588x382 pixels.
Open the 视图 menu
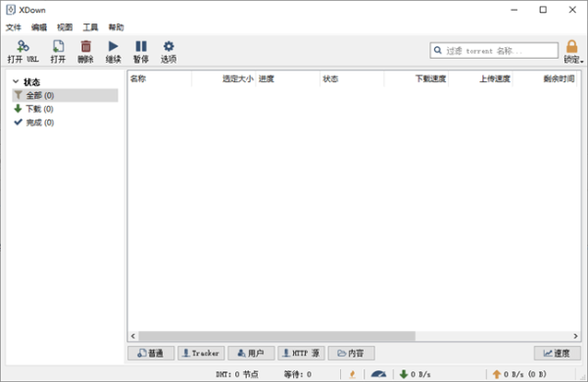point(65,27)
